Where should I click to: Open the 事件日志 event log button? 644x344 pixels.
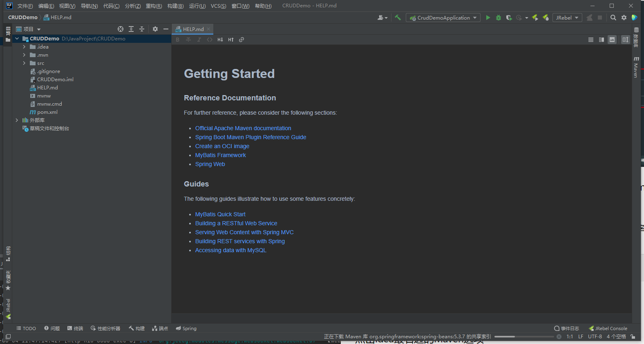(566, 328)
